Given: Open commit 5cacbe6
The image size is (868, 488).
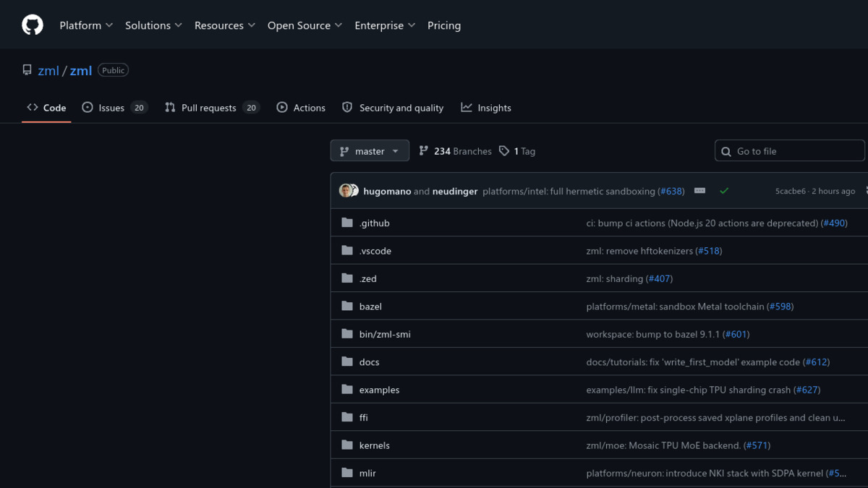Looking at the screenshot, I should coord(790,191).
